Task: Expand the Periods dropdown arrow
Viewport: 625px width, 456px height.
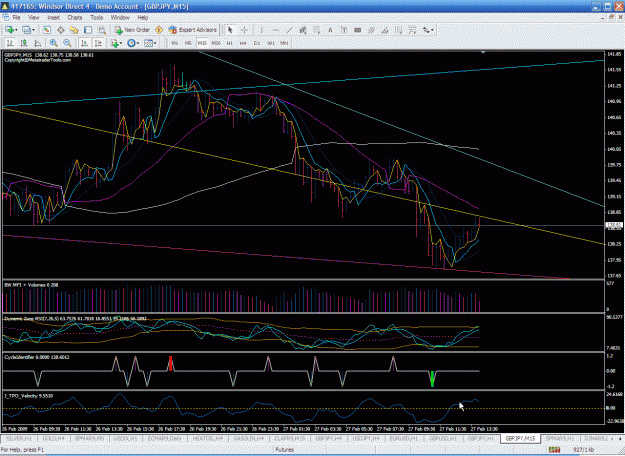Action: tap(138, 43)
